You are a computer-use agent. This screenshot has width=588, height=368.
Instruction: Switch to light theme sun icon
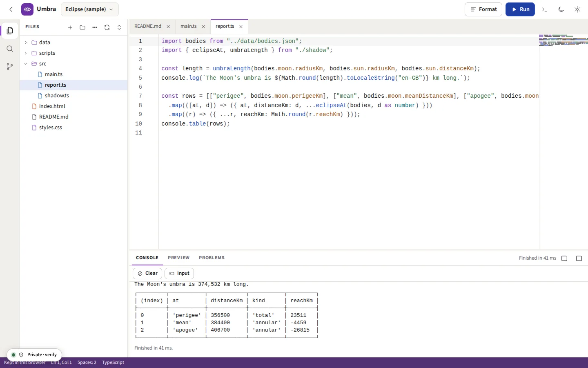tap(577, 9)
